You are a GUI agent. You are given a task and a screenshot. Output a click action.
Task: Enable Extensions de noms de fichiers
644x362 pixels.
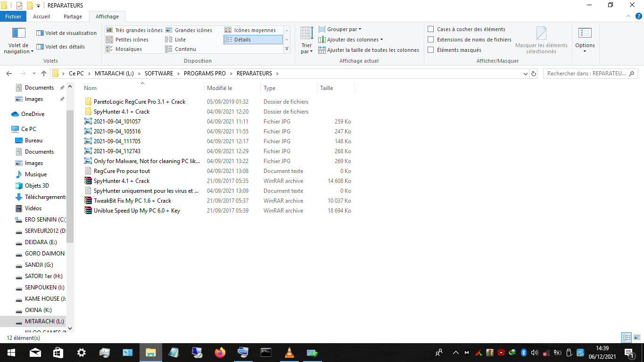469,40
